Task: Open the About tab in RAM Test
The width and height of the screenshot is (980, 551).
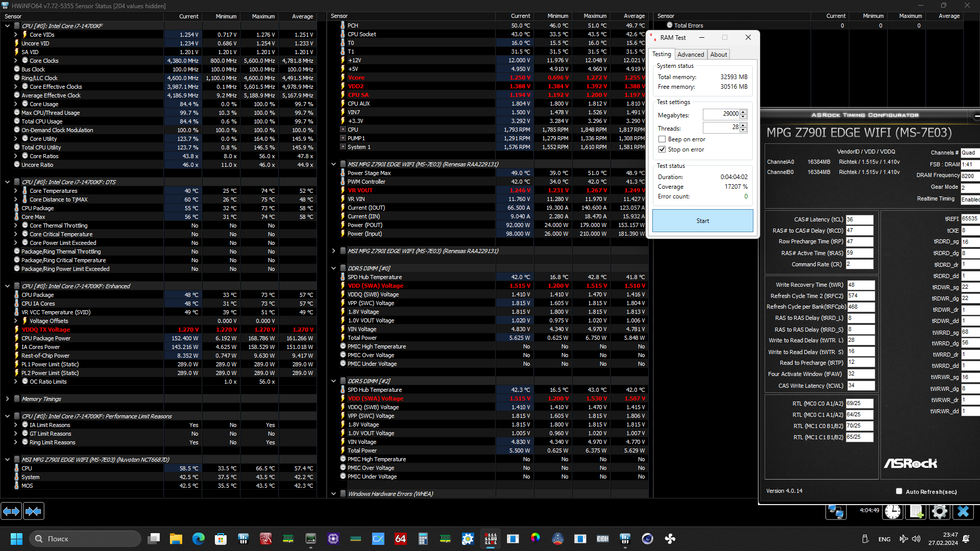Action: click(x=718, y=55)
